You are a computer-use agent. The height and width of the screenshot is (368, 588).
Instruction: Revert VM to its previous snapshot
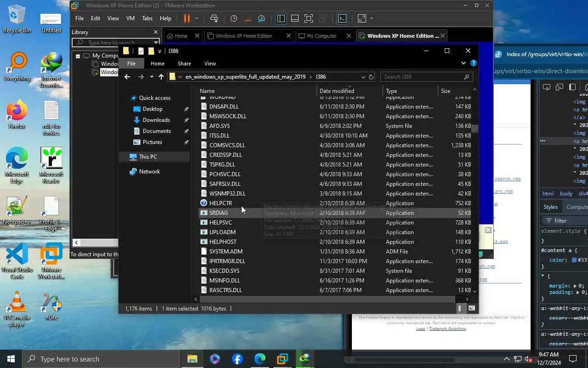tap(248, 18)
